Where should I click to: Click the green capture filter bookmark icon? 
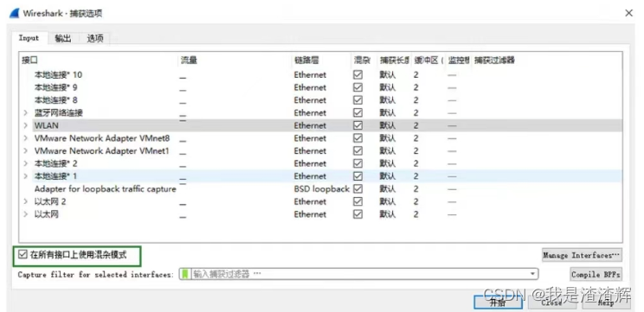click(x=185, y=274)
